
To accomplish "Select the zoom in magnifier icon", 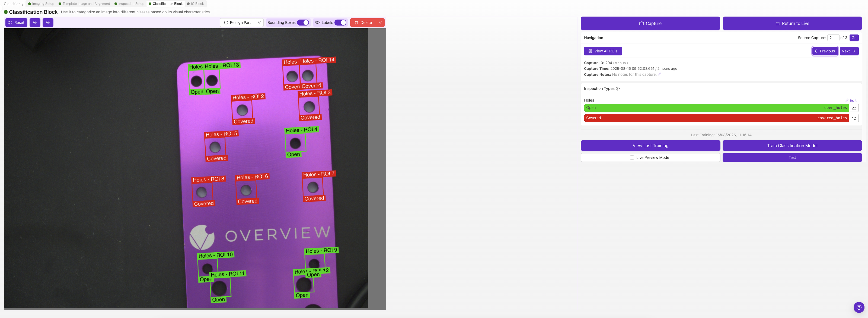I will (48, 22).
